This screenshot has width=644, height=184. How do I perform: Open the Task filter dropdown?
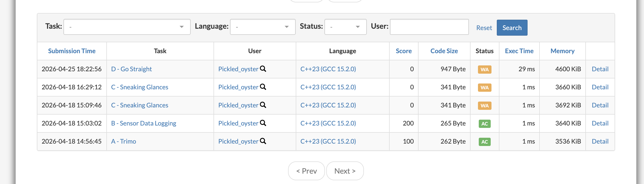127,27
